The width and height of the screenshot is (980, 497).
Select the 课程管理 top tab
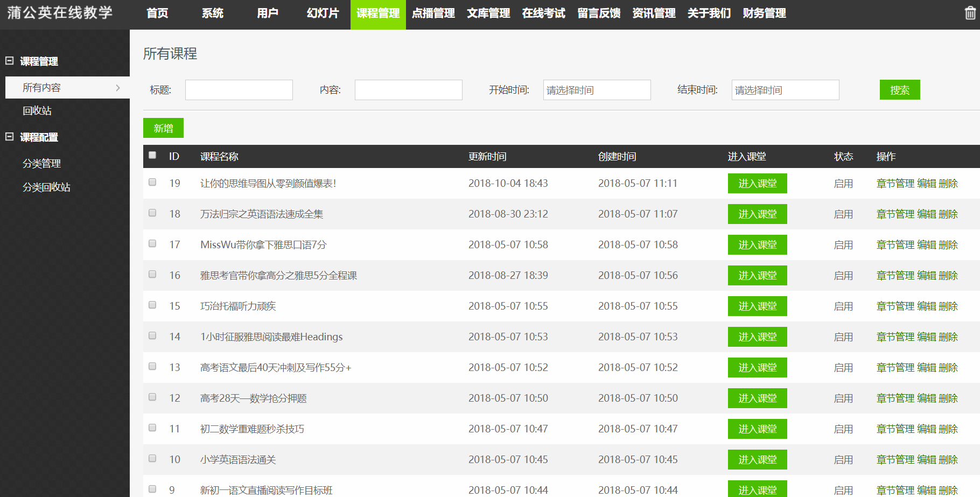coord(378,13)
